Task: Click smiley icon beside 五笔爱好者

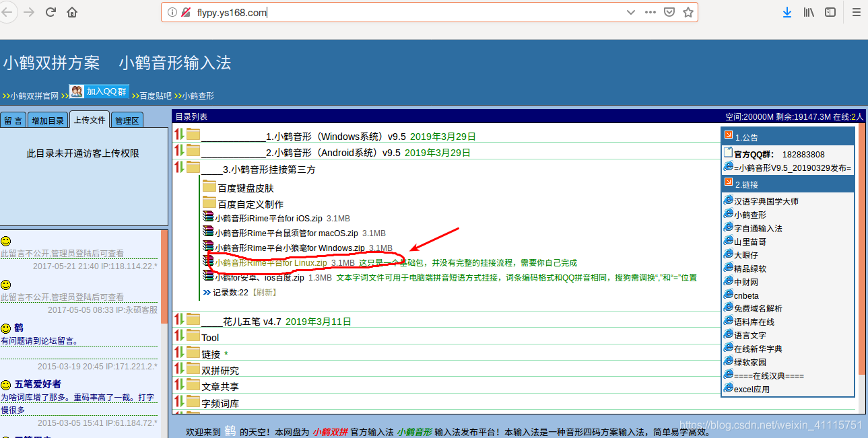Action: (x=5, y=384)
